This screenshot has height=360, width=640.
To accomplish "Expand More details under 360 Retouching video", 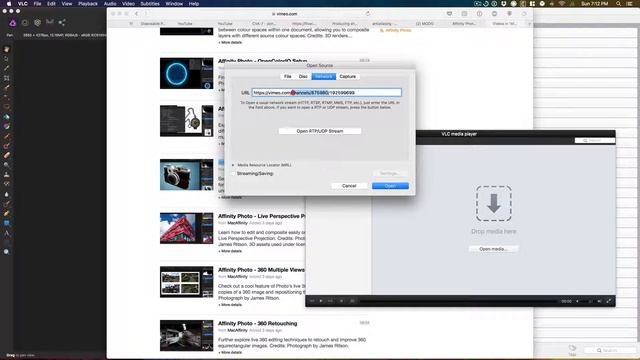I will click(x=230, y=352).
